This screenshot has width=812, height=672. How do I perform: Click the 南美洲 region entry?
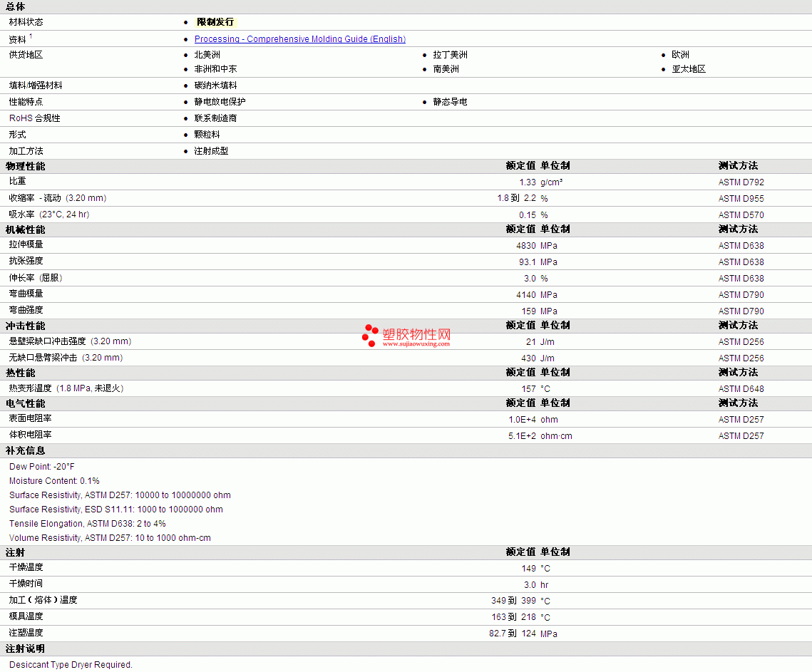[x=446, y=69]
